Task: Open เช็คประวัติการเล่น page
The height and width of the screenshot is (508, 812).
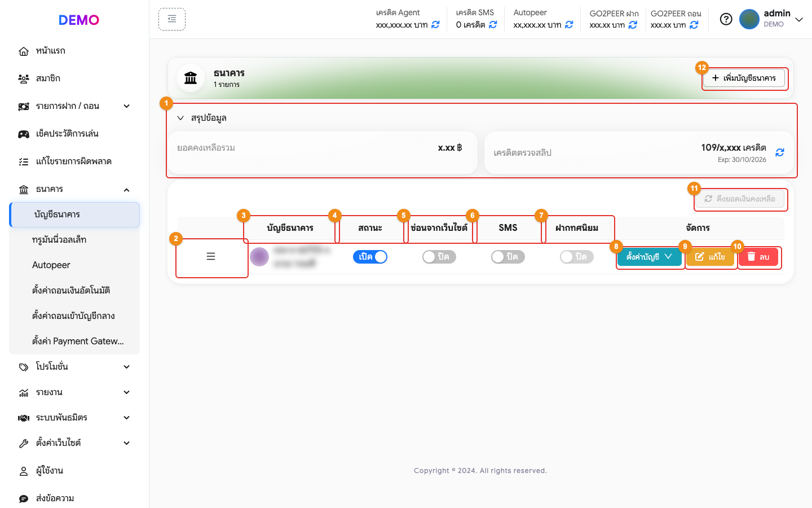Action: (74, 134)
